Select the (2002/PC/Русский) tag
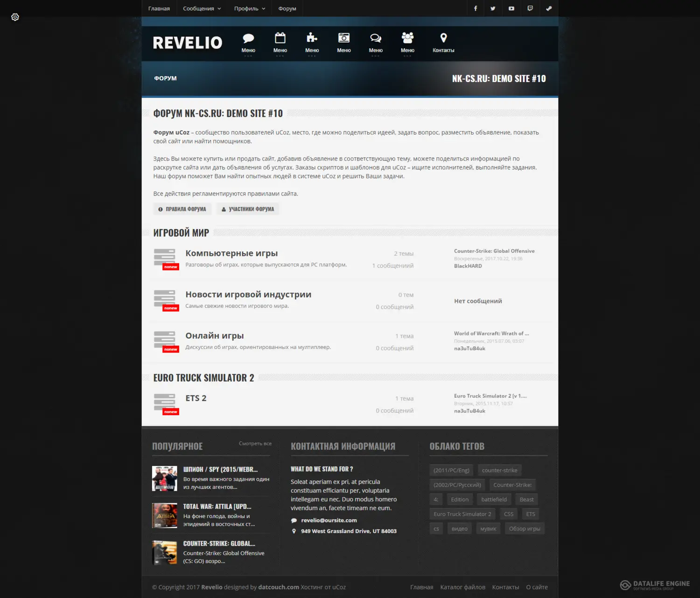 click(457, 485)
